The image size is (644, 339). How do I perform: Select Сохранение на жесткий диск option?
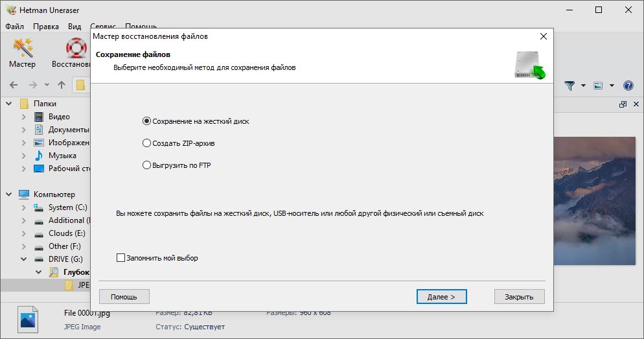pyautogui.click(x=196, y=121)
